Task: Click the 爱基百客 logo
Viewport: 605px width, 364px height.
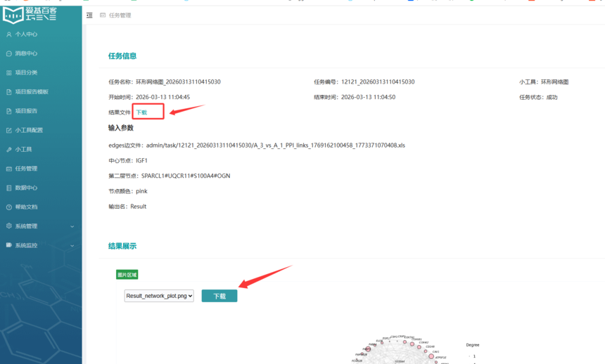Action: [x=30, y=14]
